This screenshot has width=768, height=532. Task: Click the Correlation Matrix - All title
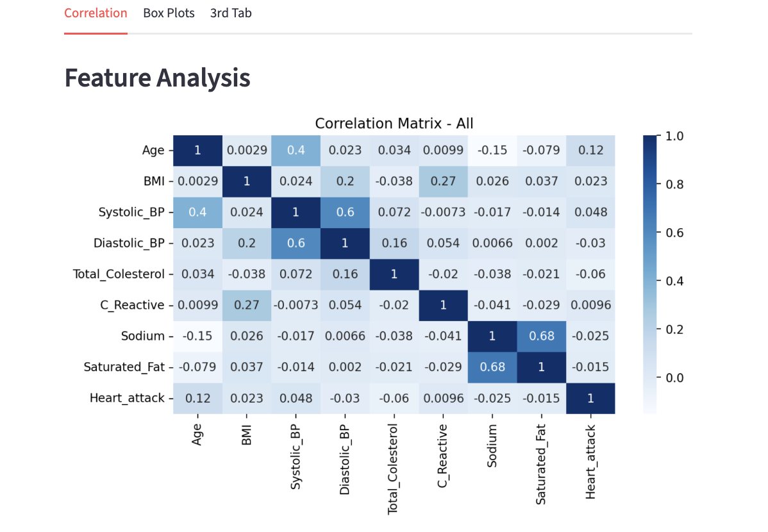(394, 123)
